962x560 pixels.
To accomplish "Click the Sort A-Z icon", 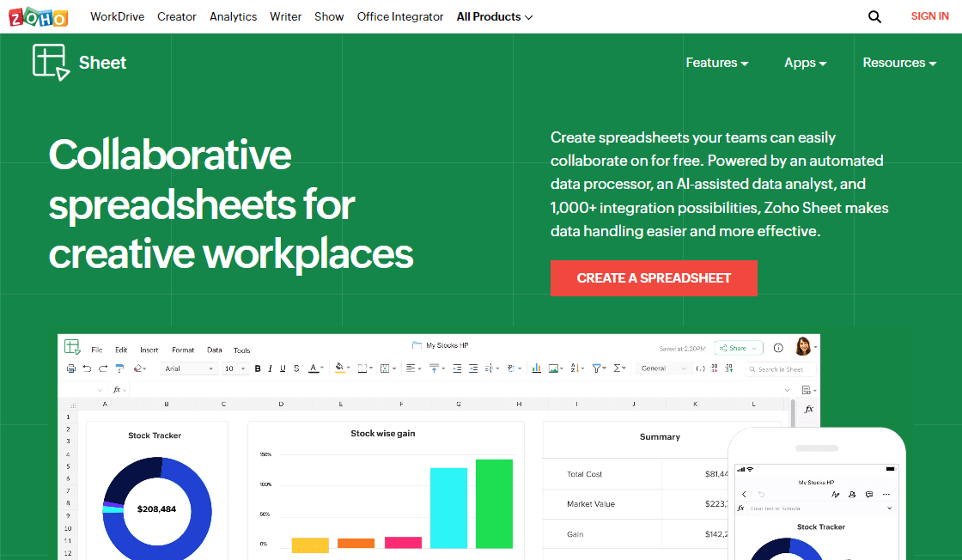I will point(575,368).
